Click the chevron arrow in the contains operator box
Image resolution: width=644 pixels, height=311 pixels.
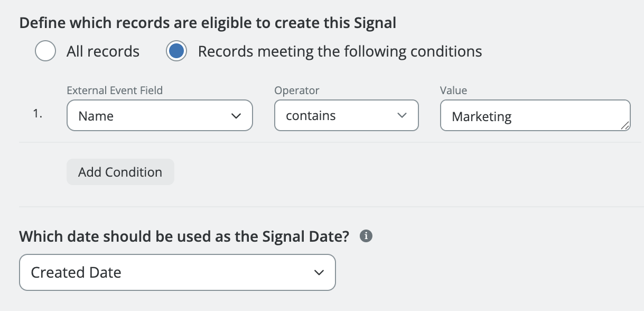[x=402, y=116]
